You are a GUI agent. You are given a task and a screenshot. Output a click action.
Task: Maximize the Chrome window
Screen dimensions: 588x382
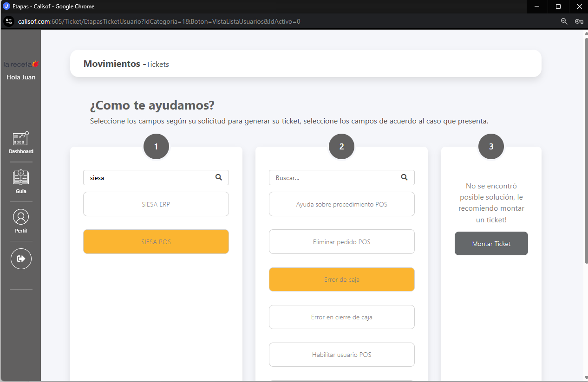(558, 6)
